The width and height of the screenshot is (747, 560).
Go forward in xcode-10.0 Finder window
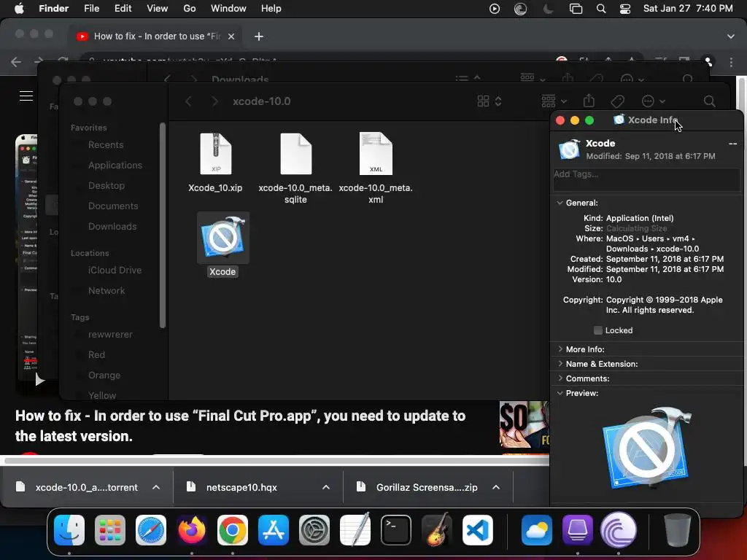(215, 101)
